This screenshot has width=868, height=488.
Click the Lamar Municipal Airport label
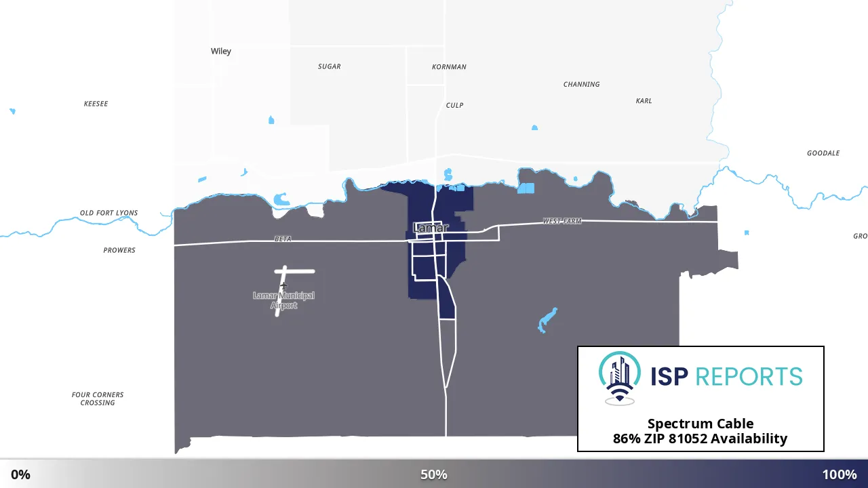pyautogui.click(x=283, y=300)
